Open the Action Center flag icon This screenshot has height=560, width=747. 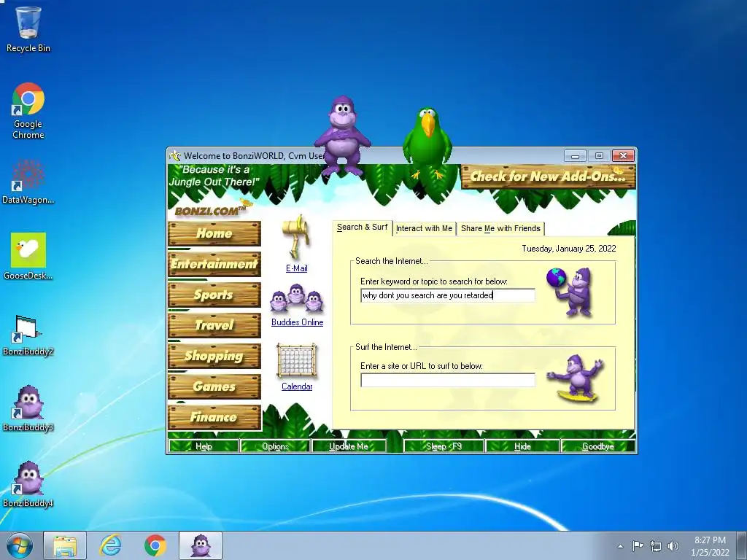coord(638,545)
